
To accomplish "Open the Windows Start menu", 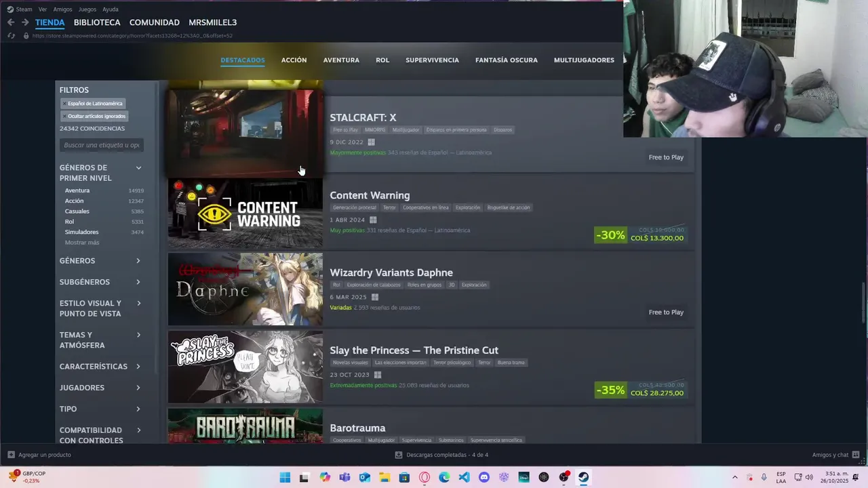I will [x=285, y=477].
